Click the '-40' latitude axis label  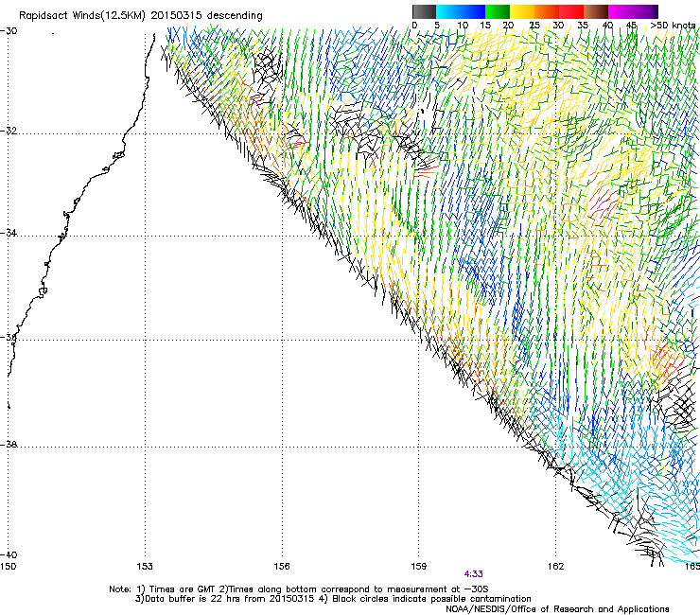click(x=9, y=554)
